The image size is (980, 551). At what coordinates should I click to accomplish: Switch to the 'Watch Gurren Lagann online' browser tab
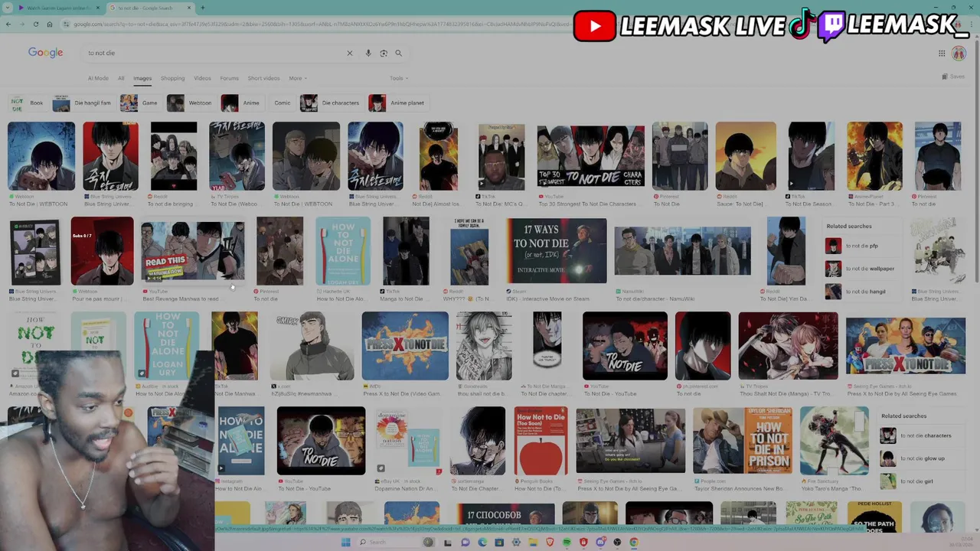click(x=57, y=8)
